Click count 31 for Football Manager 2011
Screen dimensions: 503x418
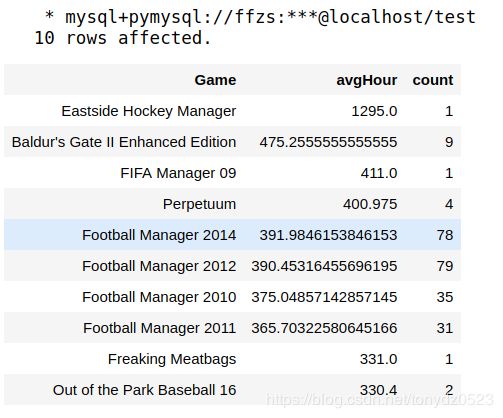point(445,328)
